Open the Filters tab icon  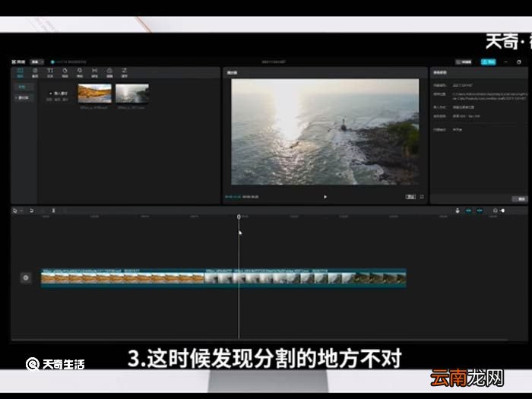(109, 73)
